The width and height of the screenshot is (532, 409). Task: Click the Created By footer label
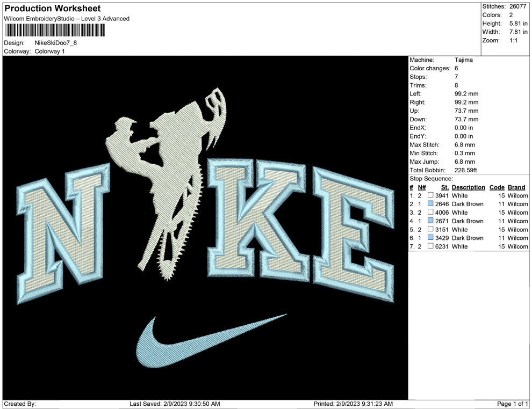20,404
